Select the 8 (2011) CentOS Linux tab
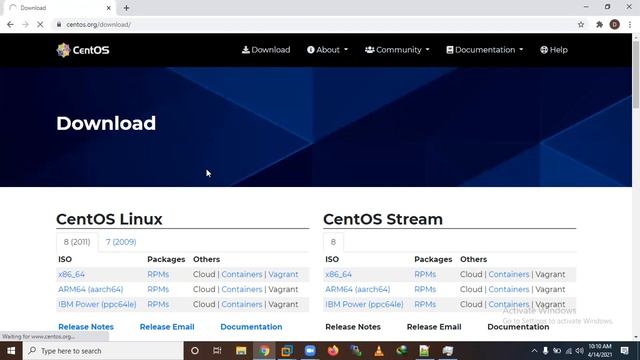The image size is (640, 360). pos(77,242)
